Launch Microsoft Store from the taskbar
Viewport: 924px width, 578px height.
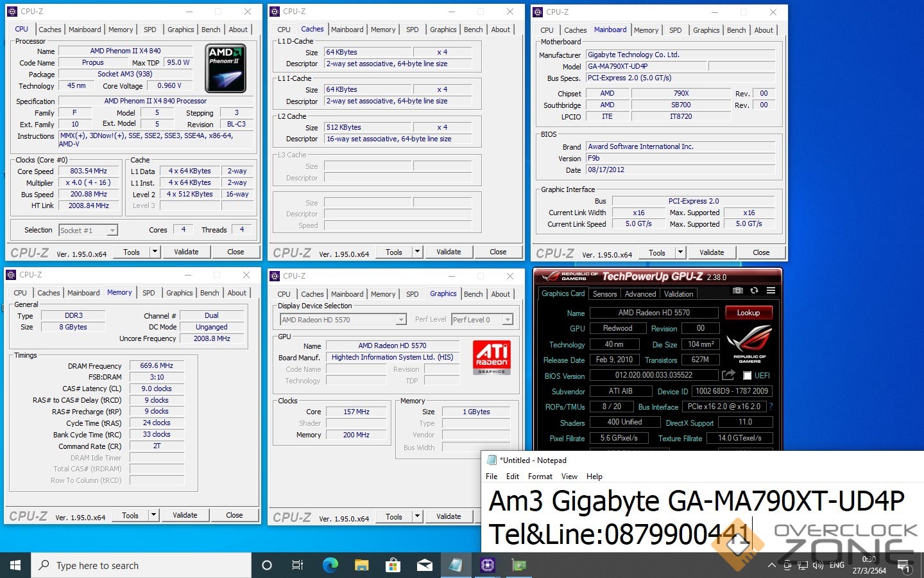393,565
